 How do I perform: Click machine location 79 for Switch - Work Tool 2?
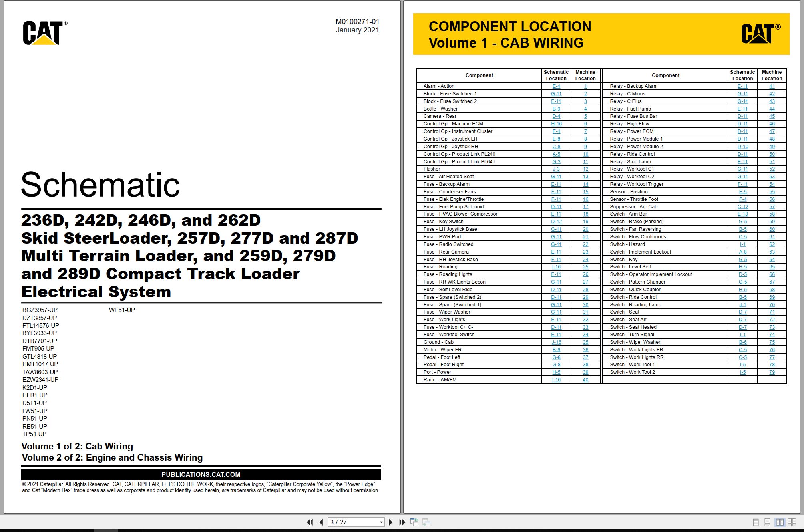click(772, 372)
